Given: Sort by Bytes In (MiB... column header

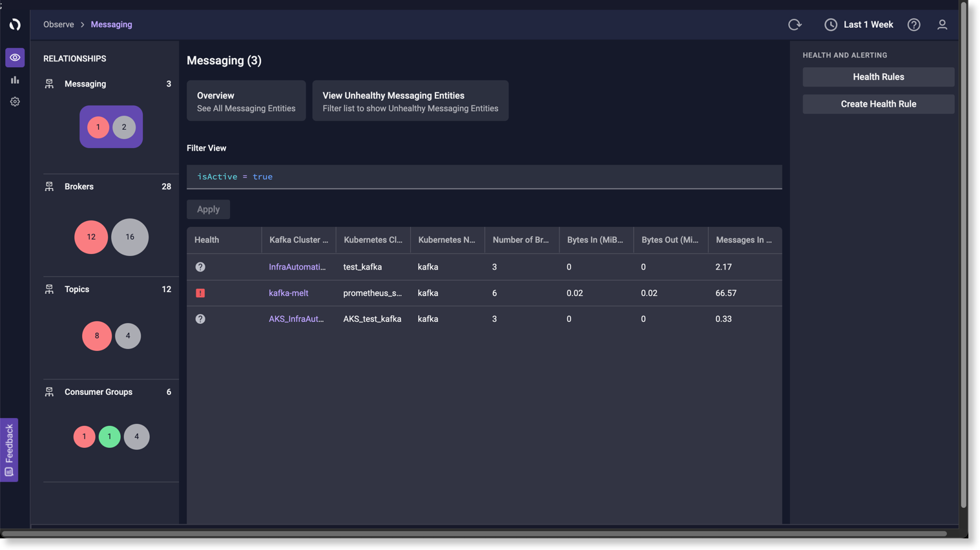Looking at the screenshot, I should tap(596, 240).
